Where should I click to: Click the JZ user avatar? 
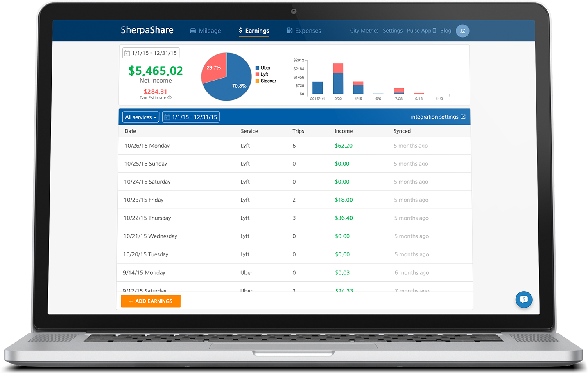(x=462, y=31)
